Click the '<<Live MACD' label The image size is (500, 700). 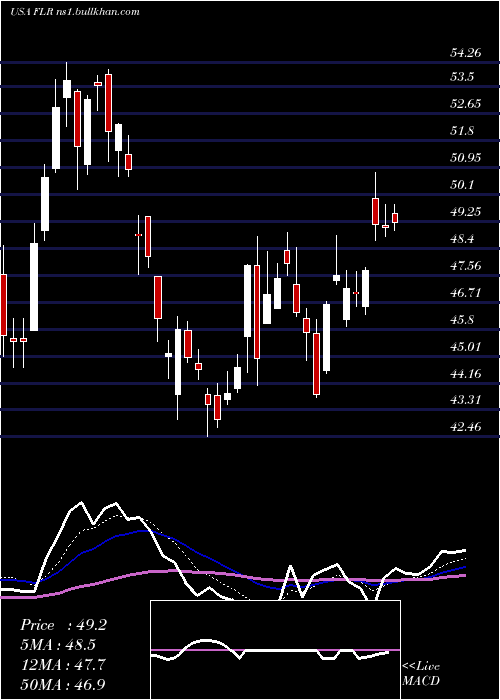click(421, 673)
